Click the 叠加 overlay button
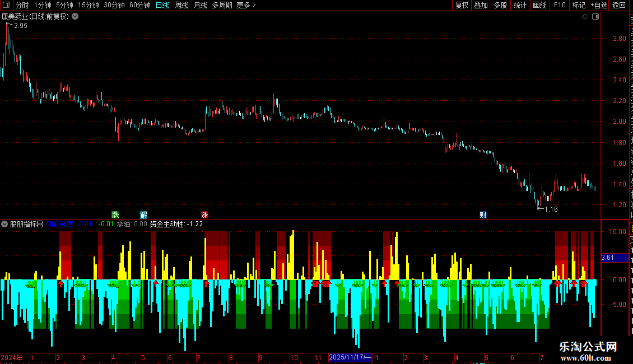Image resolution: width=633 pixels, height=364 pixels. tap(481, 5)
